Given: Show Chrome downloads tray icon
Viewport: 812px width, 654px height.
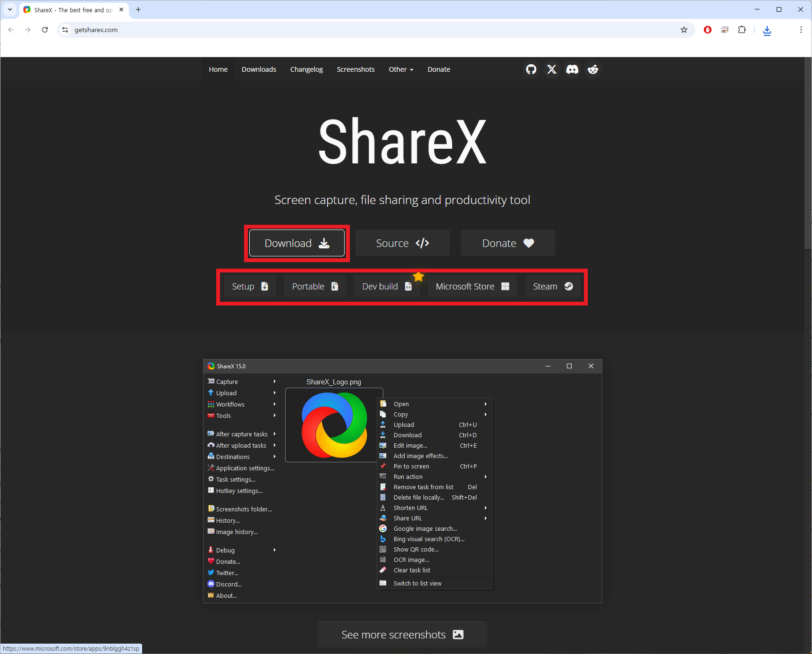Looking at the screenshot, I should click(x=767, y=30).
